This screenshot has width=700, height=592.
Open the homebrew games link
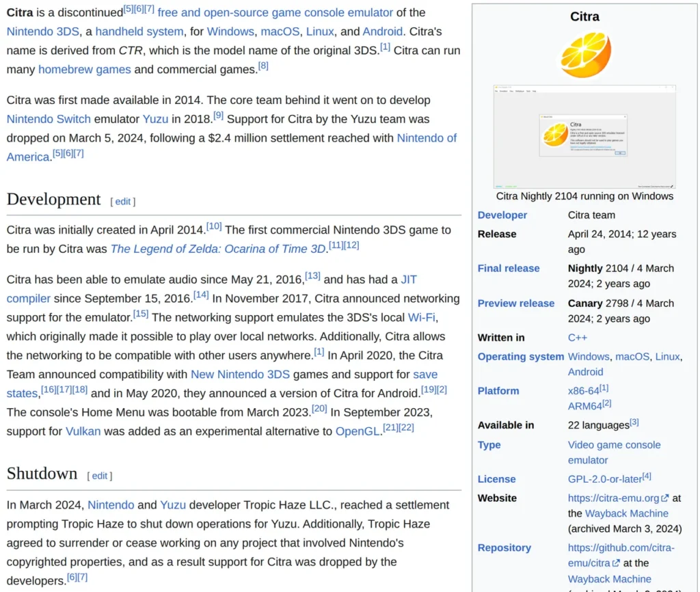pos(84,70)
